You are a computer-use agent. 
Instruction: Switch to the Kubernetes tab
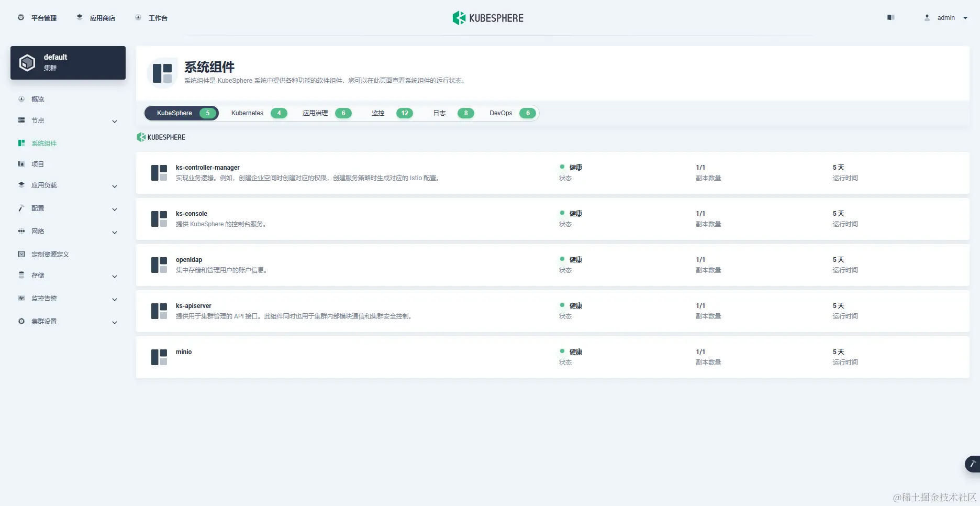(259, 113)
